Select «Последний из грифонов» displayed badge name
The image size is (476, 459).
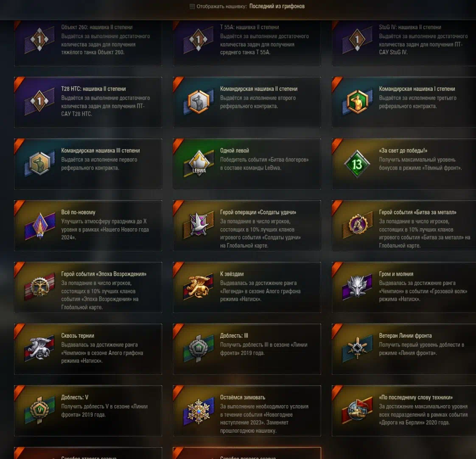(x=277, y=6)
